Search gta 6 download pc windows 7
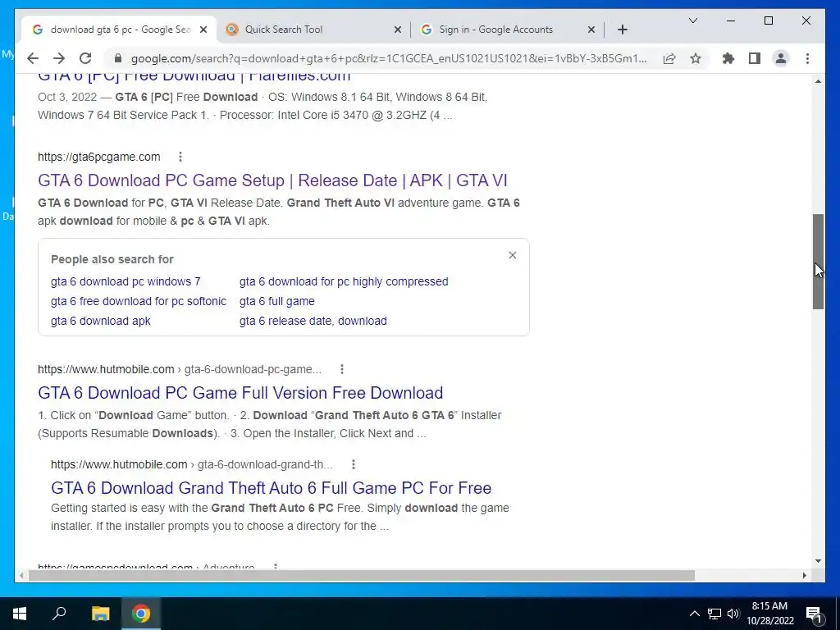 coord(126,281)
